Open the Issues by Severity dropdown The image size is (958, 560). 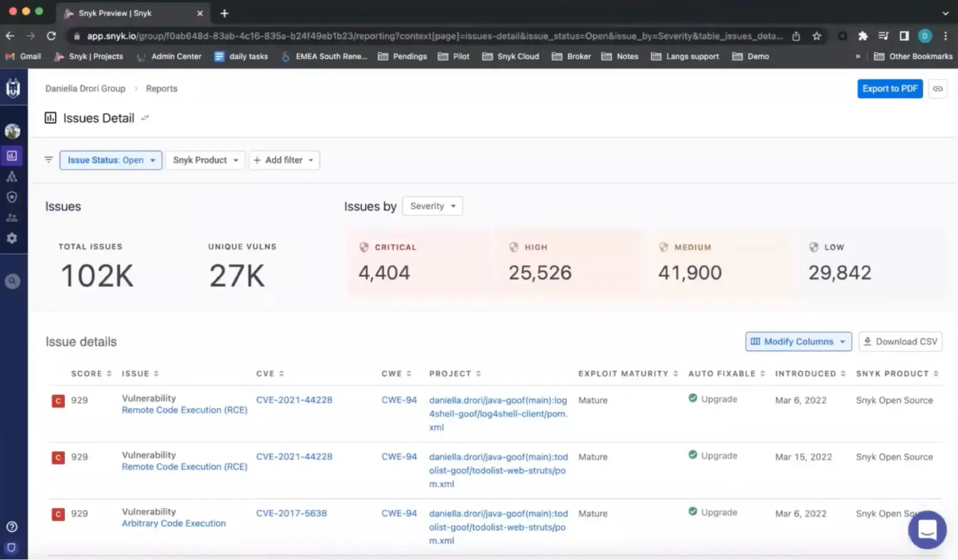(x=432, y=206)
